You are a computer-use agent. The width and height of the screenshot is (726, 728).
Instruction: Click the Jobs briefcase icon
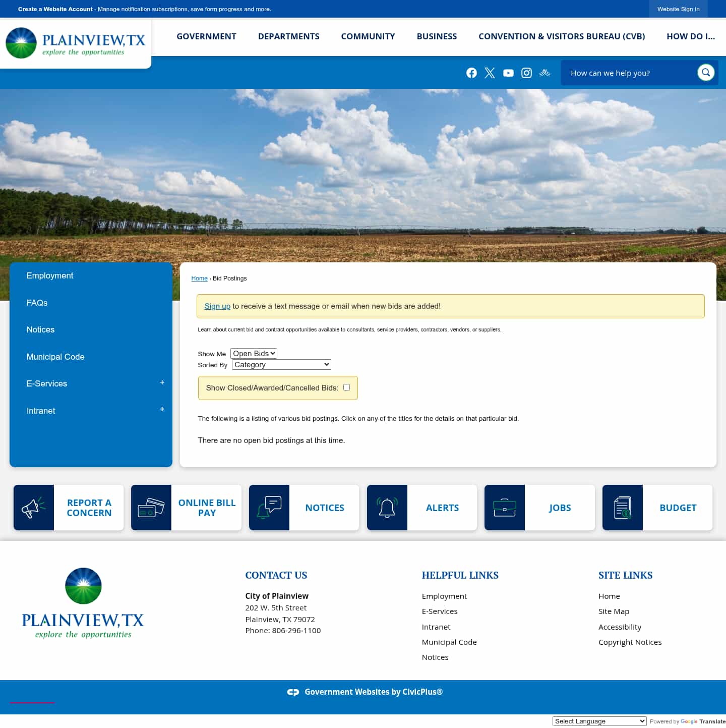tap(505, 508)
